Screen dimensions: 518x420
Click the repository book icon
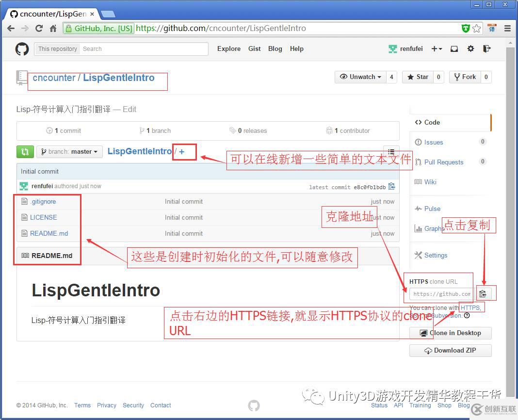tap(22, 78)
